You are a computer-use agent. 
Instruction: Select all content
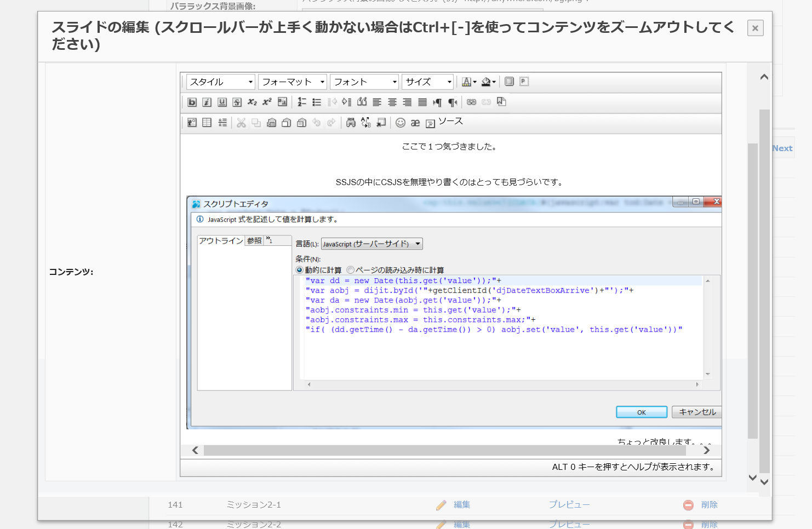(381, 123)
